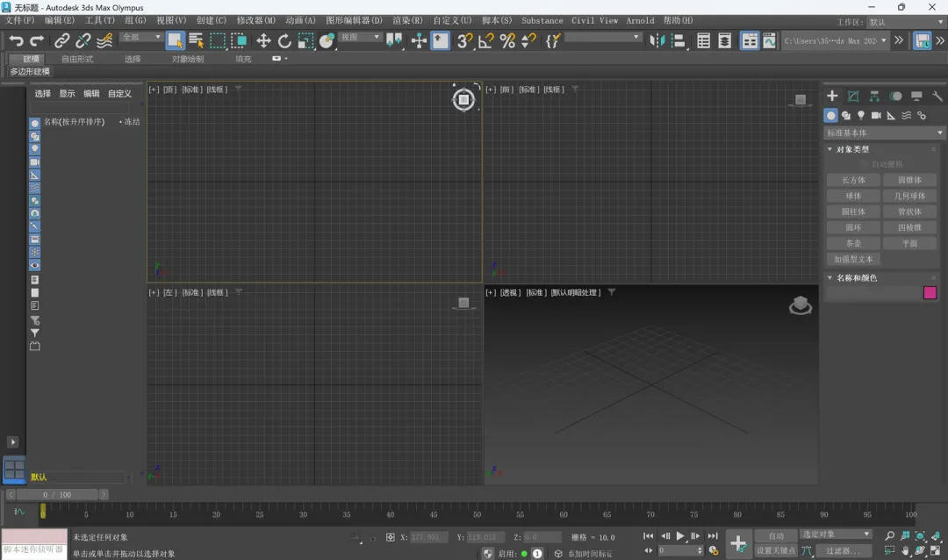
Task: Click the pink object color swatch
Action: [930, 293]
